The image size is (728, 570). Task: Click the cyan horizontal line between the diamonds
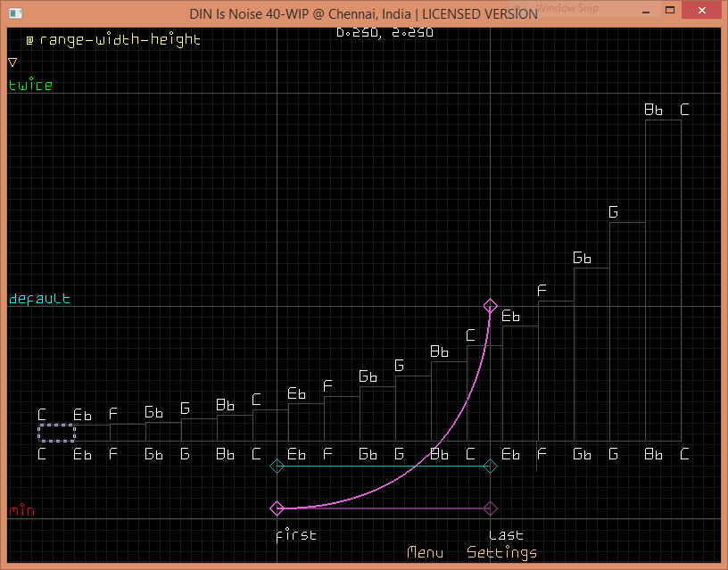(x=384, y=466)
